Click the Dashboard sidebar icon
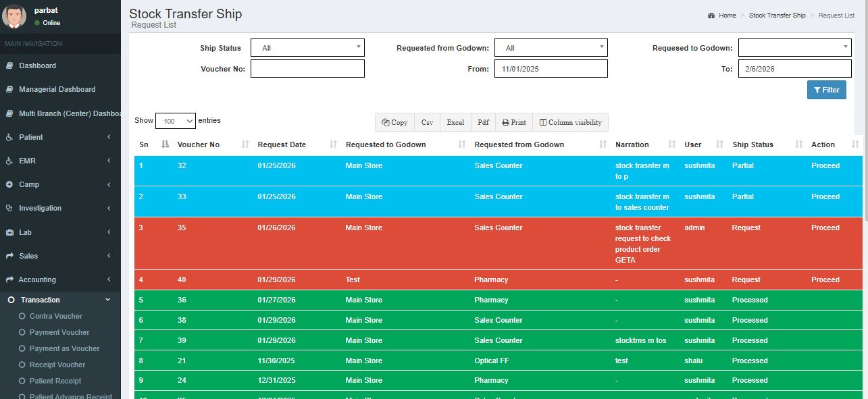This screenshot has width=868, height=399. tap(9, 66)
